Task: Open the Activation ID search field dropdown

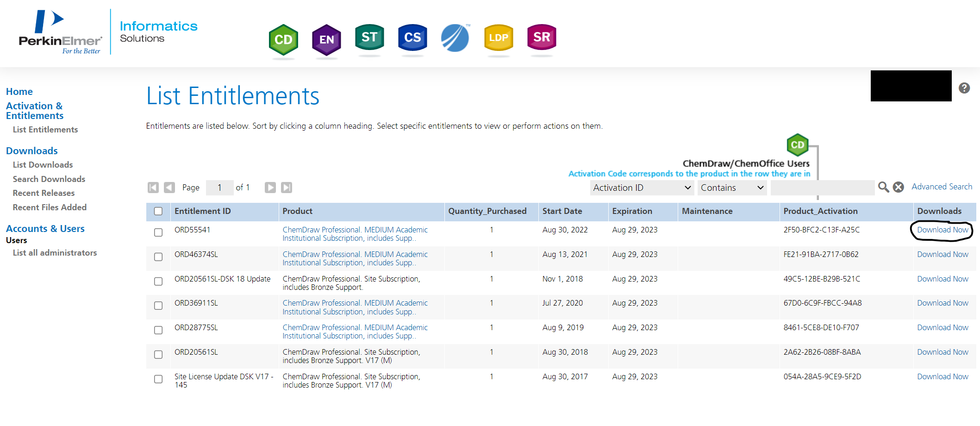Action: pyautogui.click(x=642, y=188)
